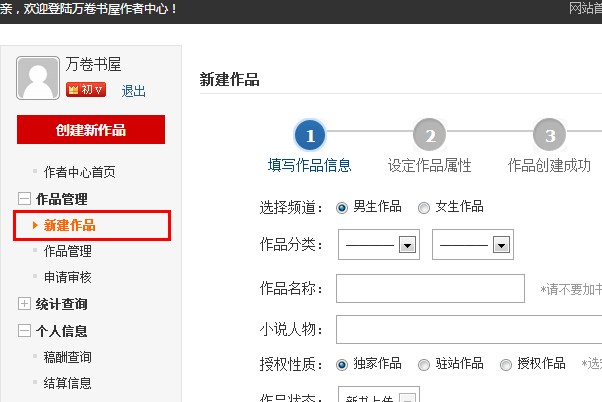Click the VIP level badge icon
602x402 pixels.
(x=86, y=90)
